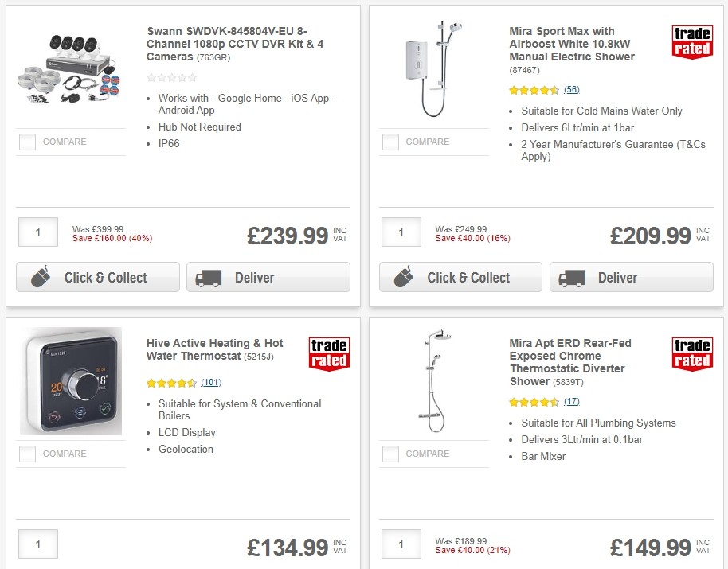View the (101) reviews for Hive thermostat

209,383
